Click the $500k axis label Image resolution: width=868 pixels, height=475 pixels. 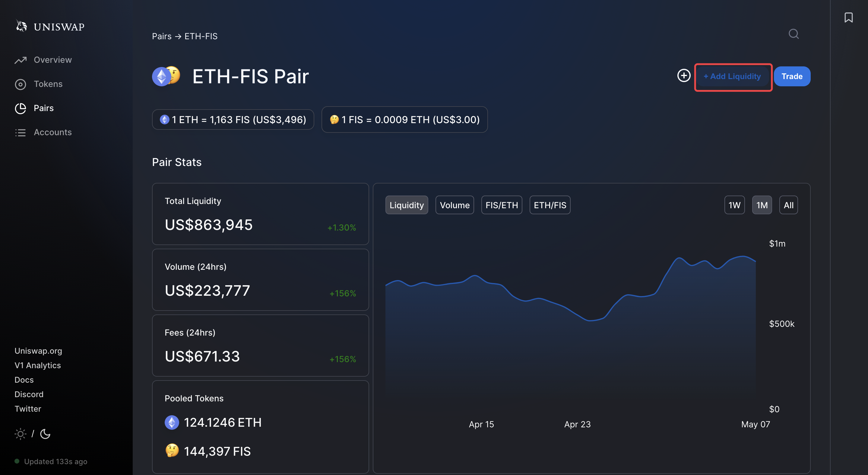click(x=781, y=324)
